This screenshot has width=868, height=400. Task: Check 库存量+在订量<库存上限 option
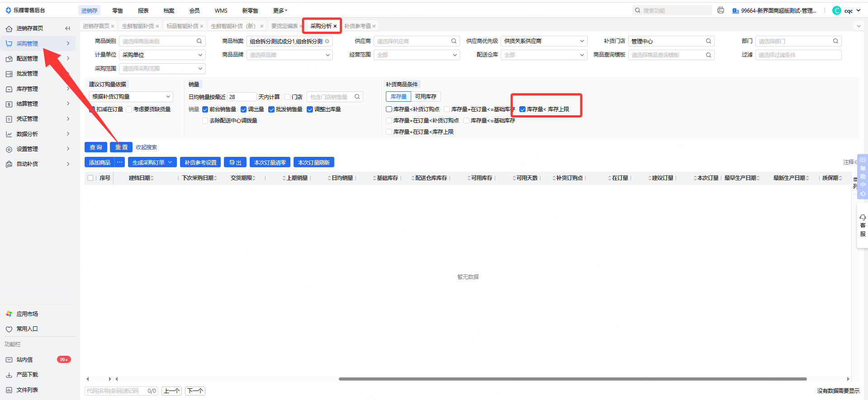(389, 132)
